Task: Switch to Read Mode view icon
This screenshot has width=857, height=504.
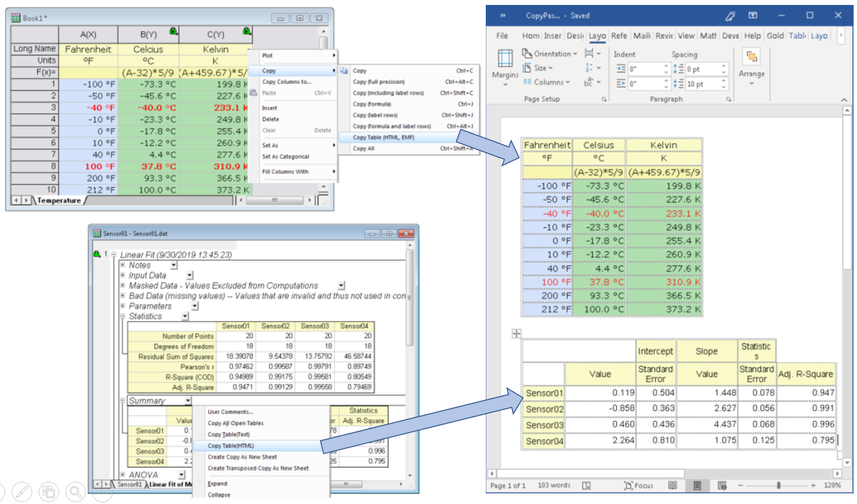Action: point(672,486)
